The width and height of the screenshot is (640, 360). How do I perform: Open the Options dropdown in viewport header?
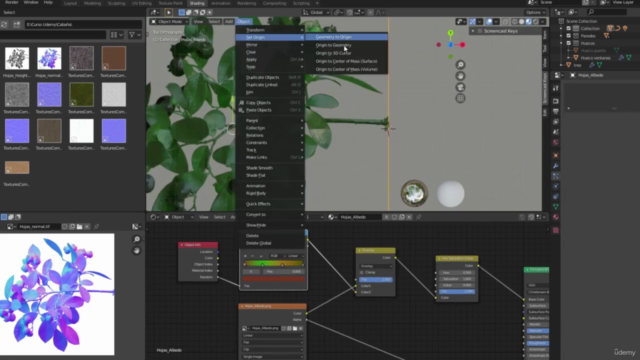[x=536, y=13]
